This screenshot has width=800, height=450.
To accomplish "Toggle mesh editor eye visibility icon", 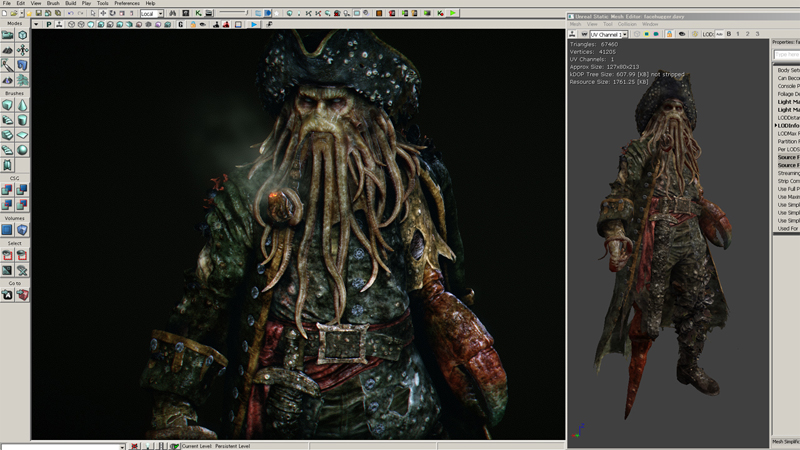I will (682, 34).
